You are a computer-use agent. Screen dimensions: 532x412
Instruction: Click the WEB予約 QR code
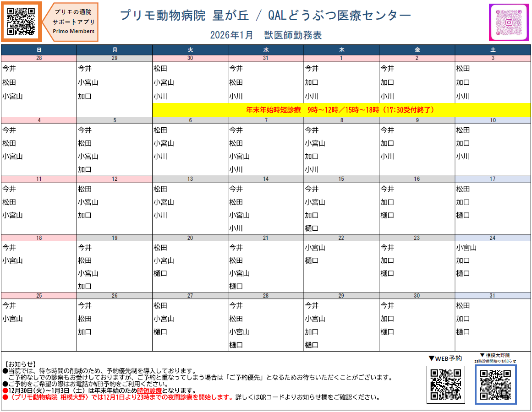445,384
